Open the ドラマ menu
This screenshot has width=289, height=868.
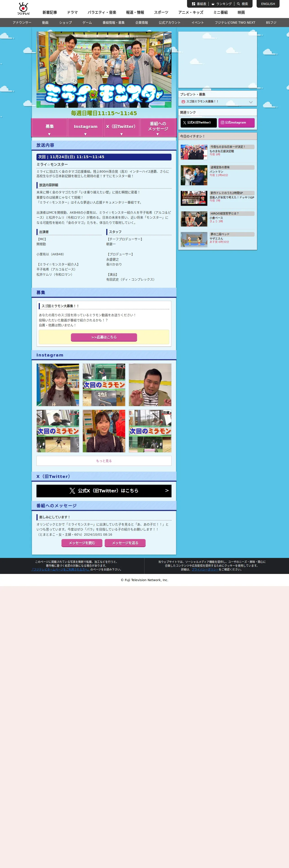point(72,12)
